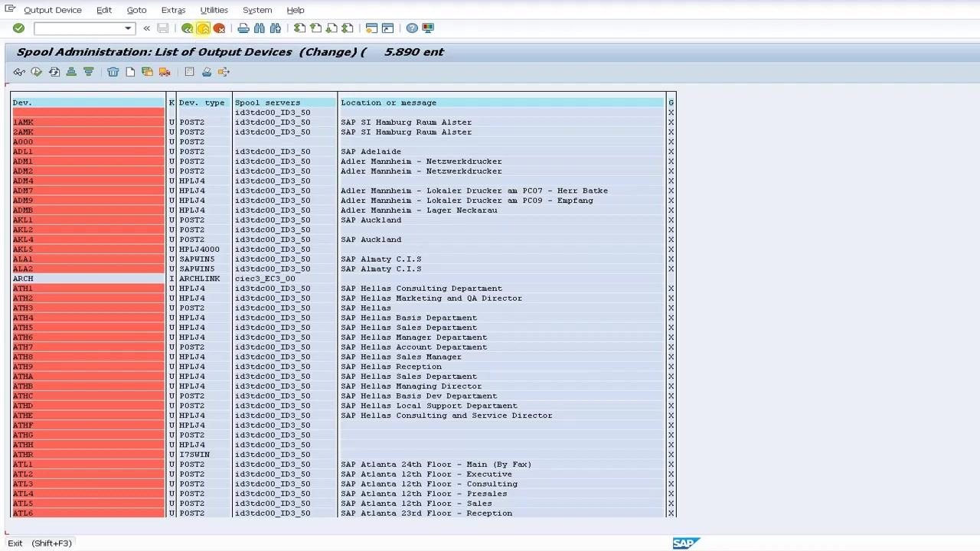Click the ATL1 device name
The height and width of the screenshot is (551, 980).
click(23, 465)
